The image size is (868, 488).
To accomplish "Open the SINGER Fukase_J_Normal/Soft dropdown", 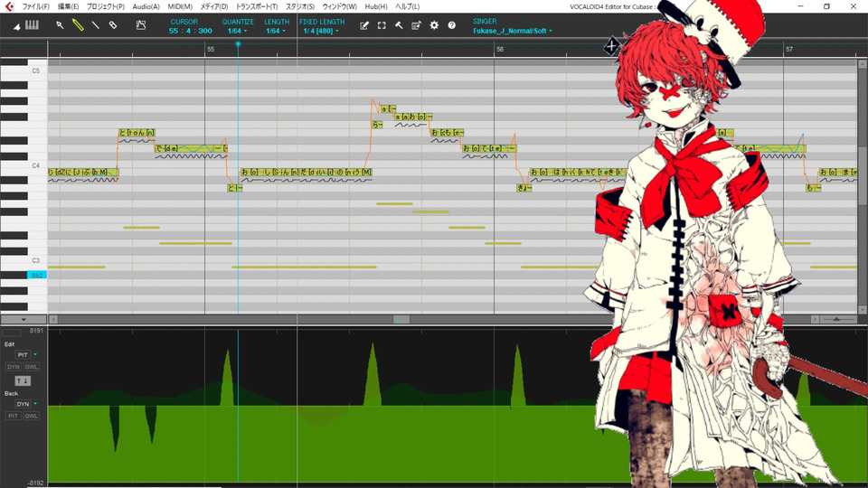I will (x=513, y=31).
